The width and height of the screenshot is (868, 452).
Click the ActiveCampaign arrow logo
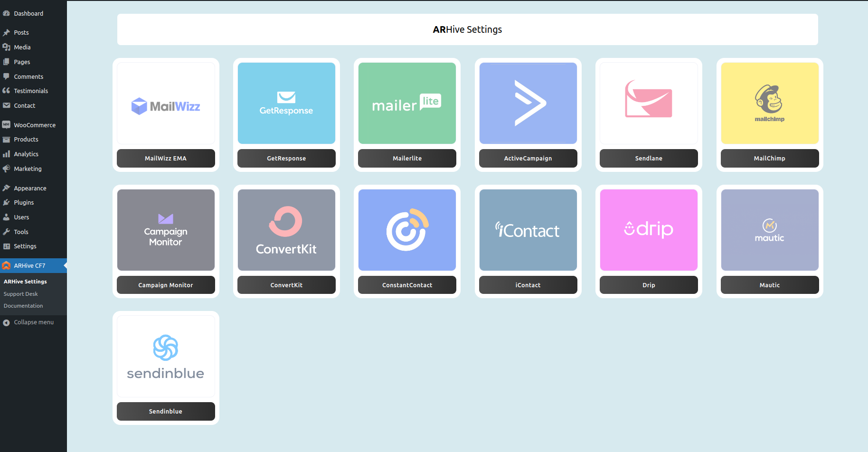pyautogui.click(x=528, y=103)
